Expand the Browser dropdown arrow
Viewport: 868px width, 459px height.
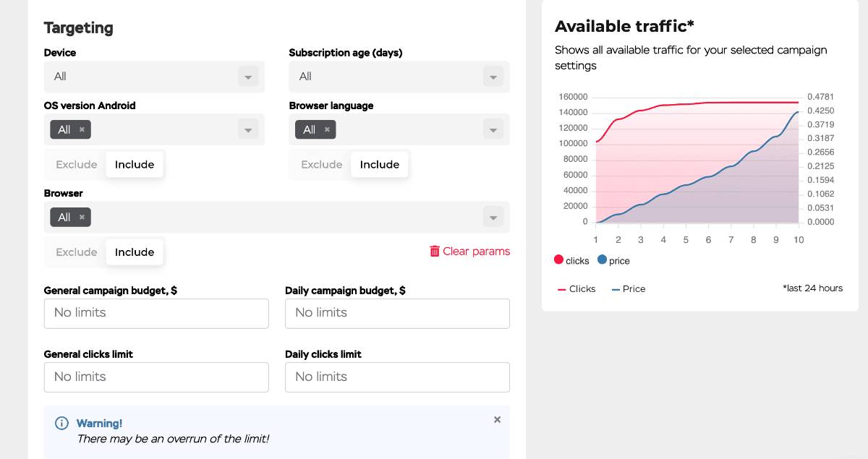tap(493, 218)
